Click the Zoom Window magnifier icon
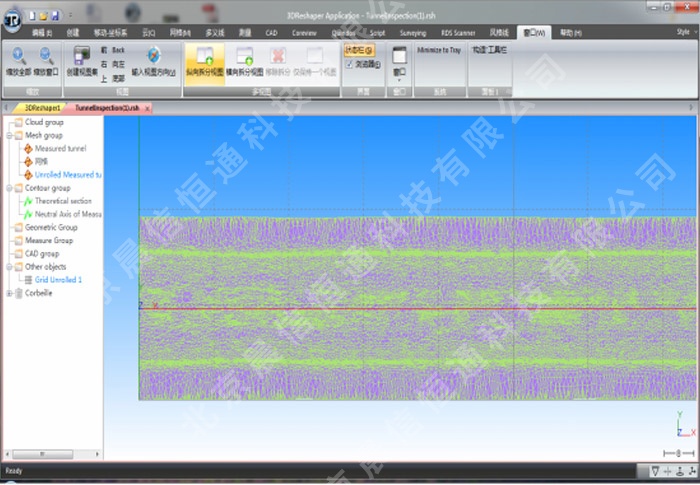Viewport: 700px width, 485px height. pyautogui.click(x=46, y=56)
